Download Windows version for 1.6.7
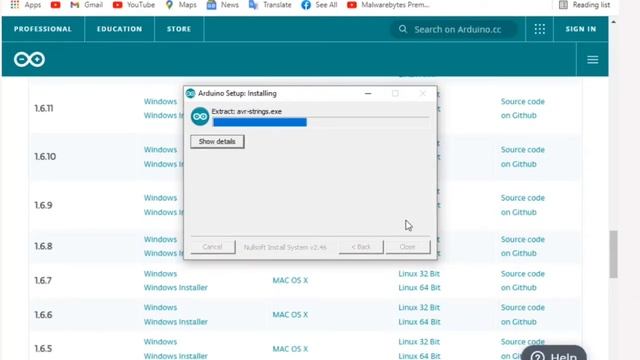Image resolution: width=640 pixels, height=360 pixels. coord(160,273)
